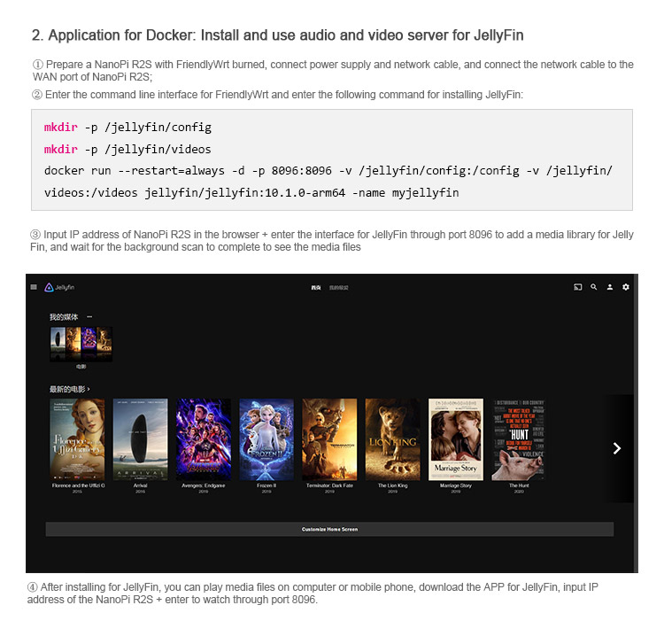Open the 电影 media library thumbnail
This screenshot has width=664, height=644.
(81, 343)
